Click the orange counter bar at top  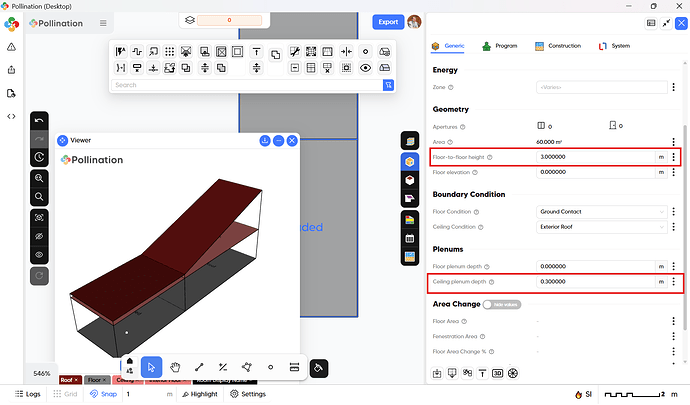point(229,20)
